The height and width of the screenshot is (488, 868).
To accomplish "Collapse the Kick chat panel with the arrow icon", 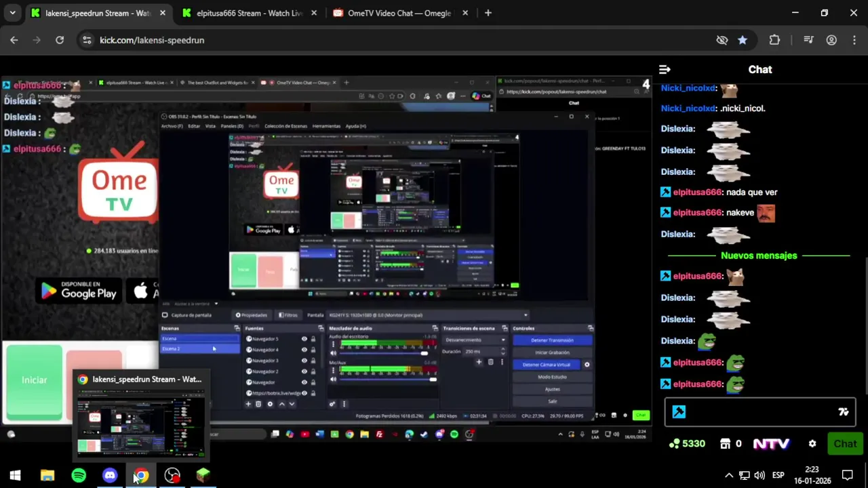I will 665,69.
